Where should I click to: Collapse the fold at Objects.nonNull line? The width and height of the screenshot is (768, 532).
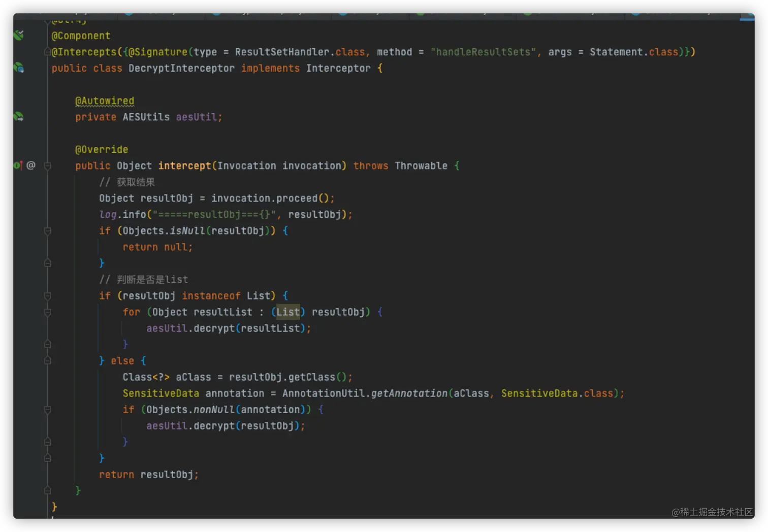point(47,409)
